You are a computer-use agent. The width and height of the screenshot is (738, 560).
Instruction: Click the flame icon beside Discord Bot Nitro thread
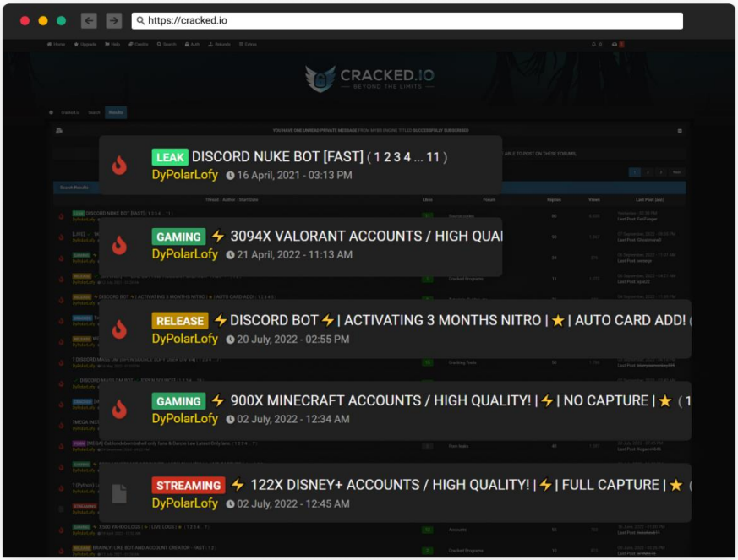coord(119,329)
